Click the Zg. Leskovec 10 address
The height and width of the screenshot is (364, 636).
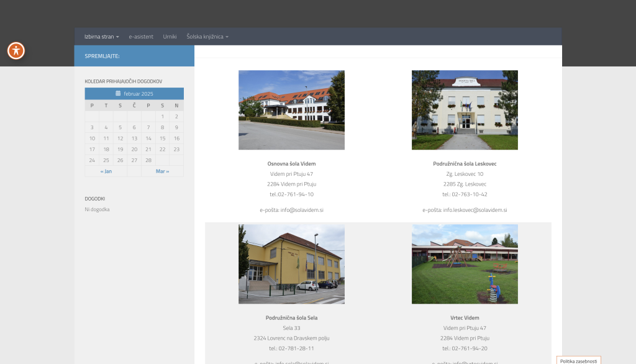[465, 174]
